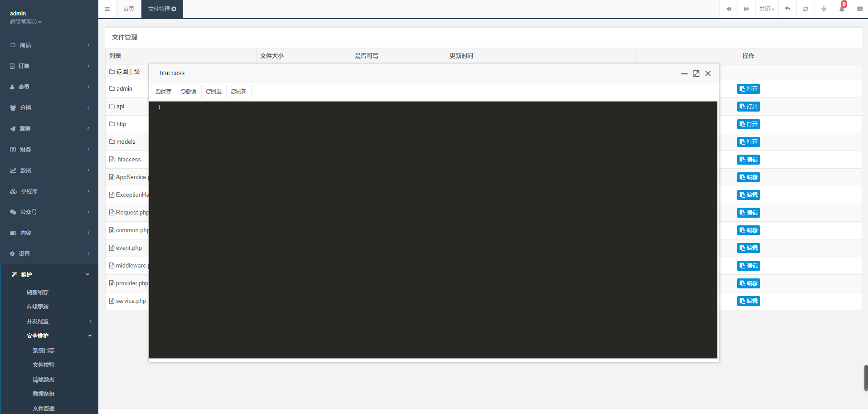868x414 pixels.
Task: Expand the 订单 sidebar menu
Action: pyautogui.click(x=49, y=66)
